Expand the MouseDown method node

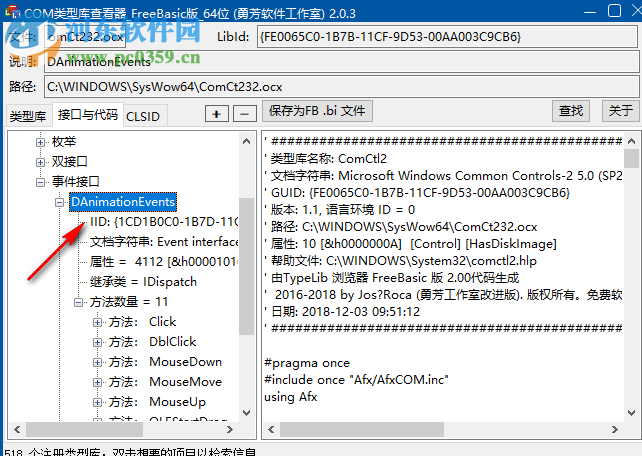pyautogui.click(x=97, y=362)
